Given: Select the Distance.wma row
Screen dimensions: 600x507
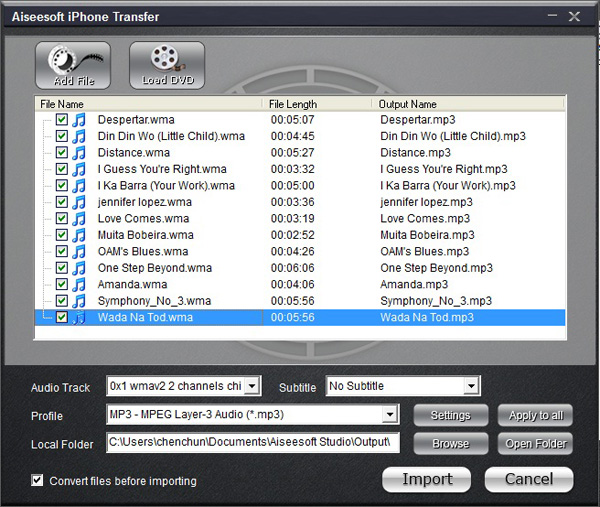Looking at the screenshot, I should coord(300,153).
